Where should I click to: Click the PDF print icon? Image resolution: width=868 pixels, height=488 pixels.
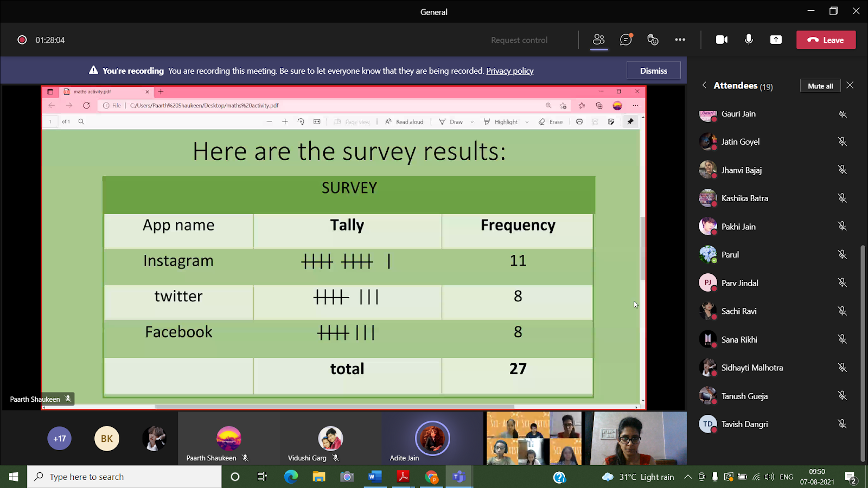coord(579,121)
